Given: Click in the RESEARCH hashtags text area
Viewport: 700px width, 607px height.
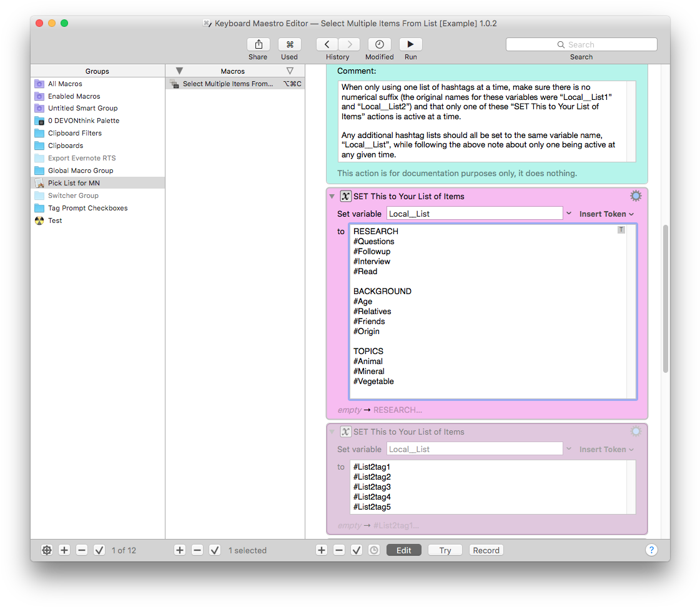Looking at the screenshot, I should [493, 312].
